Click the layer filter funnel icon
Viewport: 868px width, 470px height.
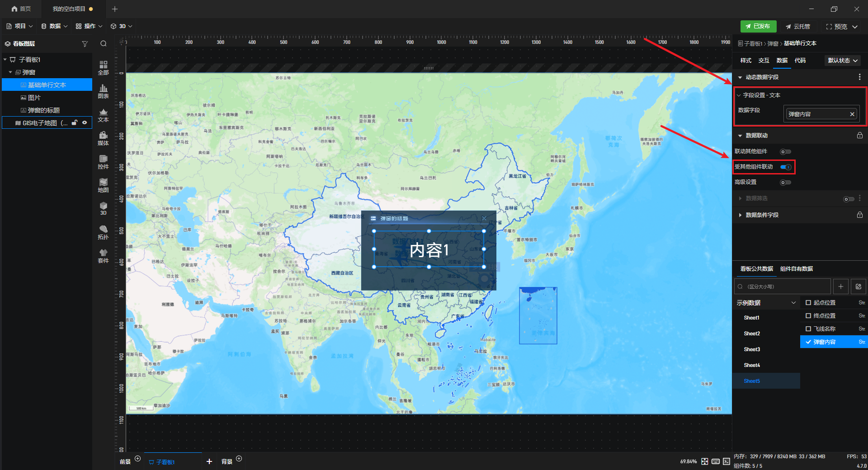(x=85, y=44)
